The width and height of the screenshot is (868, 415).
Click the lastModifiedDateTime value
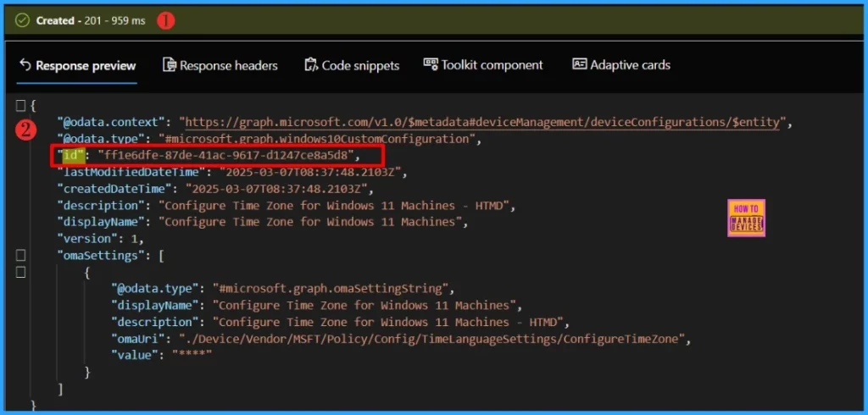tap(310, 172)
